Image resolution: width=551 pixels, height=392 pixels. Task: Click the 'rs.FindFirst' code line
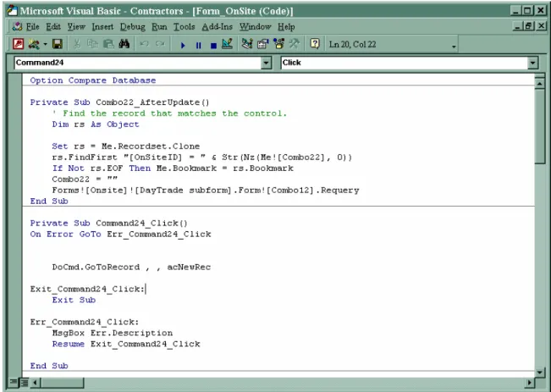click(x=202, y=157)
